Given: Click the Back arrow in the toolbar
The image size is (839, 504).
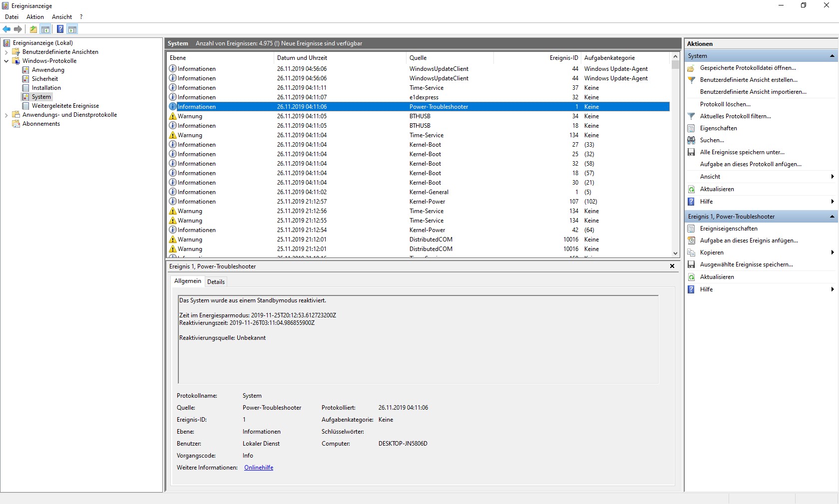Looking at the screenshot, I should (x=6, y=29).
